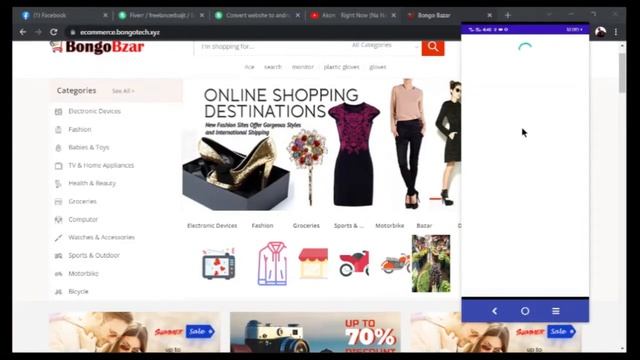640x360 pixels.
Task: Click the Electronic Devices TV icon
Action: 219,264
